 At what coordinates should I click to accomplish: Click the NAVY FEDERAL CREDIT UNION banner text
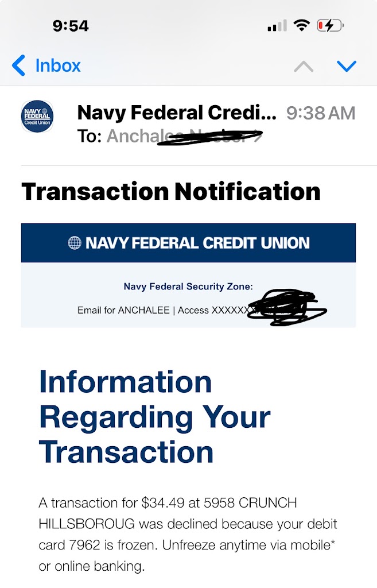tap(197, 243)
